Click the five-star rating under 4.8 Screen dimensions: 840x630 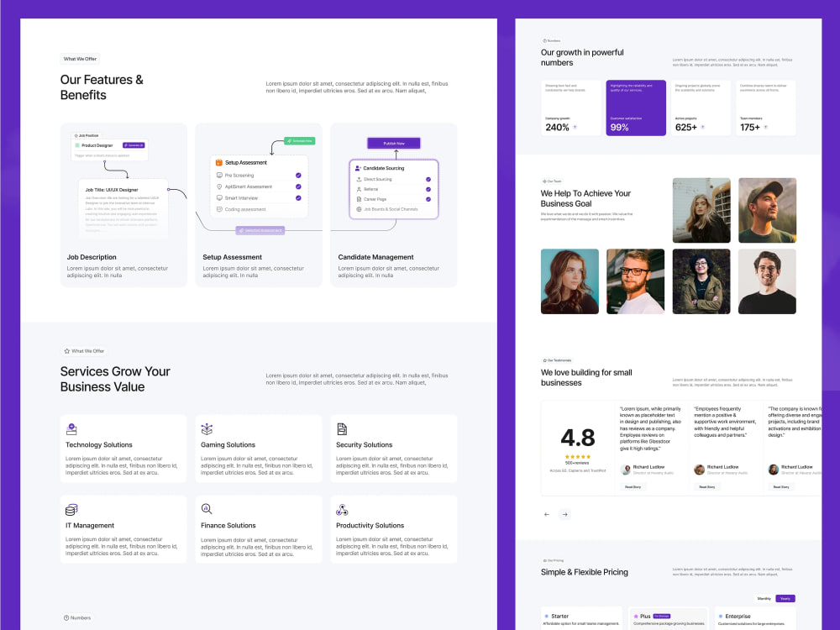click(578, 457)
